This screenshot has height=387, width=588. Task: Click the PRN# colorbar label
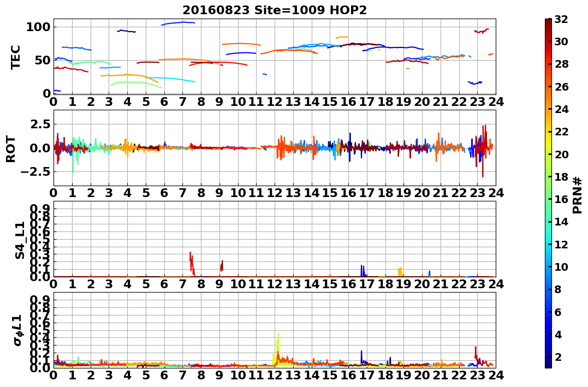[x=578, y=196]
